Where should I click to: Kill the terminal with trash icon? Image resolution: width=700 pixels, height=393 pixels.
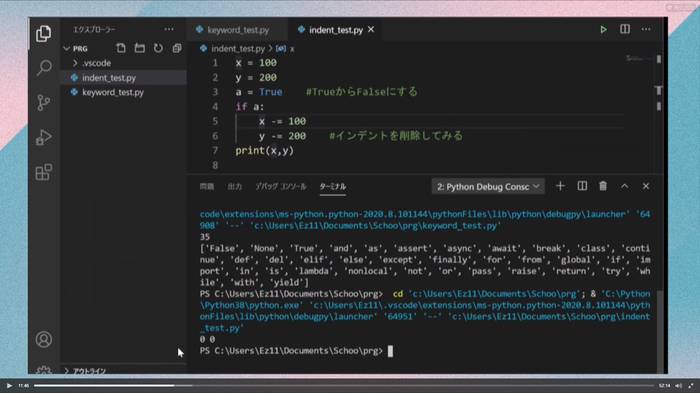pyautogui.click(x=603, y=186)
